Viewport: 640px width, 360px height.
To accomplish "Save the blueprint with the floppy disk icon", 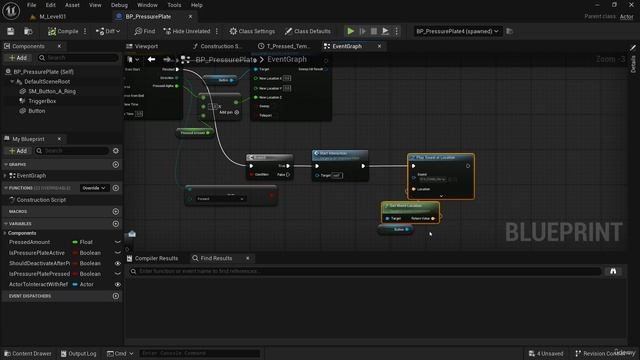I will (11, 31).
